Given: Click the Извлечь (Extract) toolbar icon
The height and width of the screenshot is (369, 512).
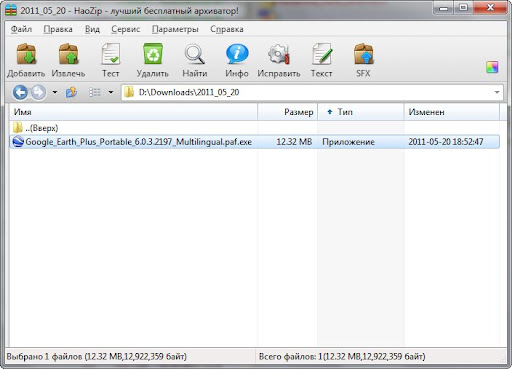Looking at the screenshot, I should pos(68,54).
